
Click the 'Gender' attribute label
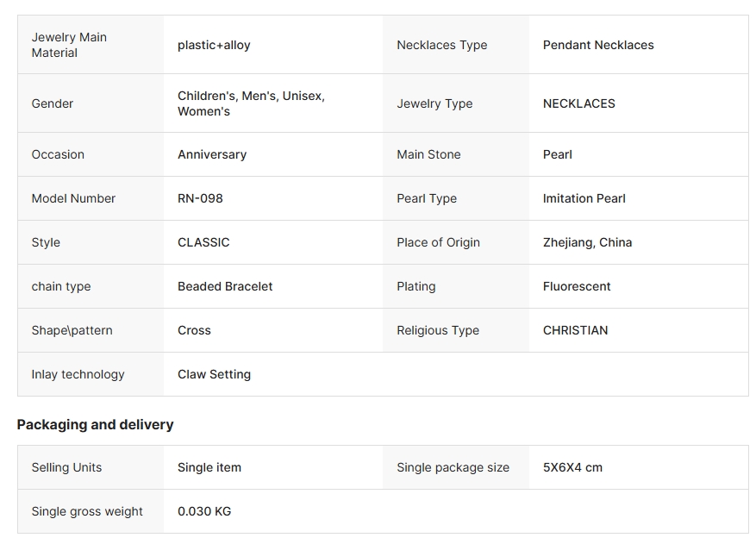53,103
